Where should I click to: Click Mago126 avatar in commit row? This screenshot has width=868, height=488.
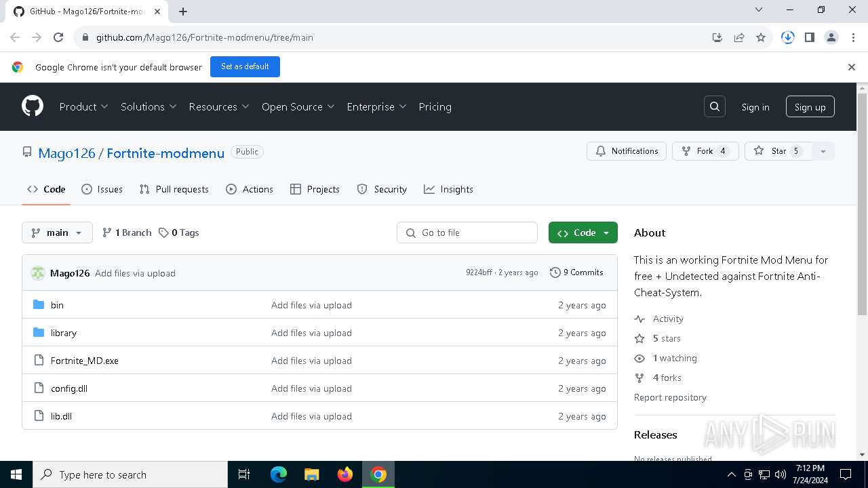click(38, 272)
